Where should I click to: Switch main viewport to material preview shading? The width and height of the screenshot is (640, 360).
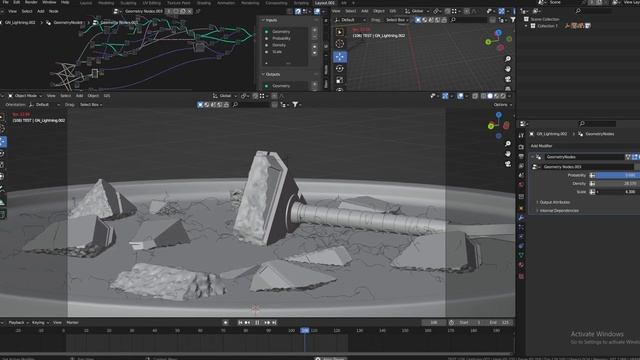click(496, 96)
